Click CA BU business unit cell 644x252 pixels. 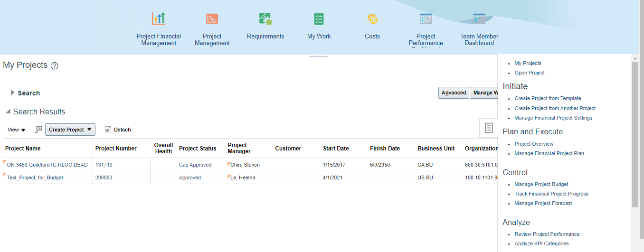[x=426, y=165]
